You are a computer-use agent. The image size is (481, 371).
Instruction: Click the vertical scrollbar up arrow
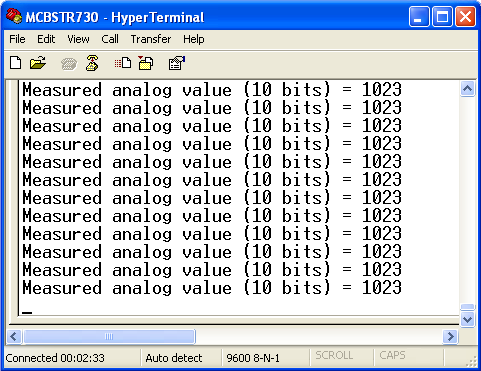tap(467, 88)
